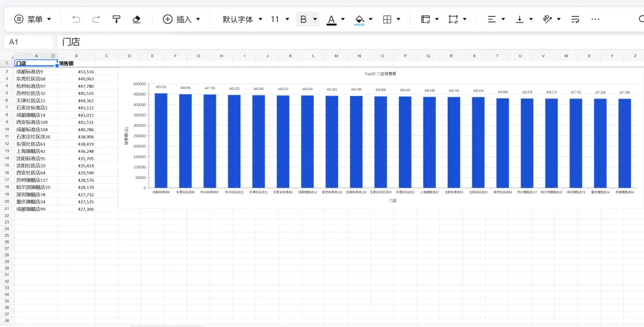Click the vertical align bottom icon
Viewport: 644px width, 327px height.
[519, 19]
